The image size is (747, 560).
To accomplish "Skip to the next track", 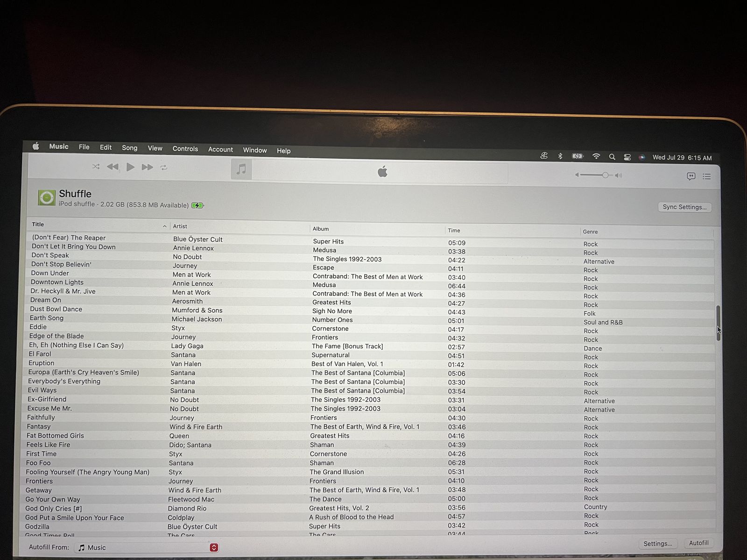I will tap(147, 167).
